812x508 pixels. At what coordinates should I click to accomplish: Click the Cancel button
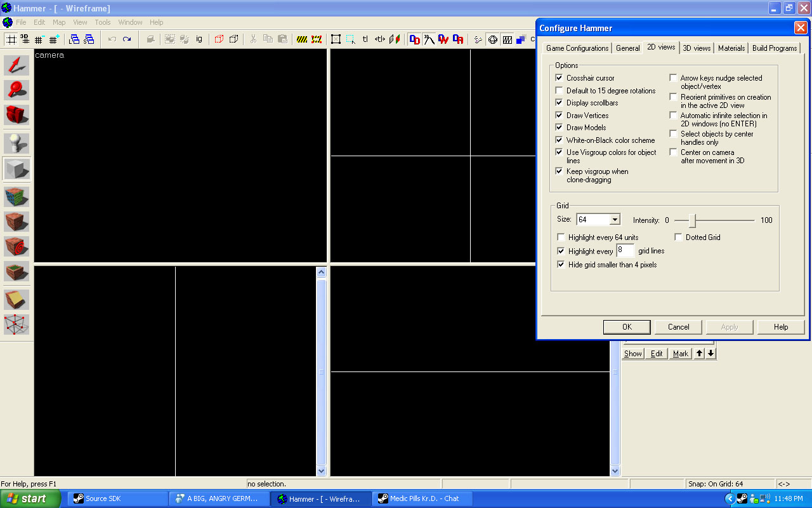[679, 327]
